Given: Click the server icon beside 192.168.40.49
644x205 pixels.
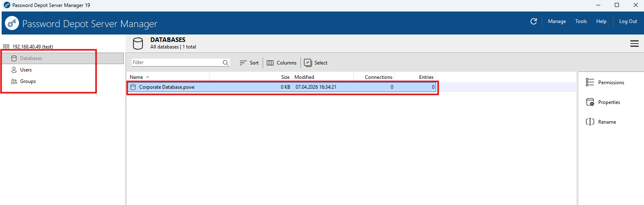Looking at the screenshot, I should point(6,47).
